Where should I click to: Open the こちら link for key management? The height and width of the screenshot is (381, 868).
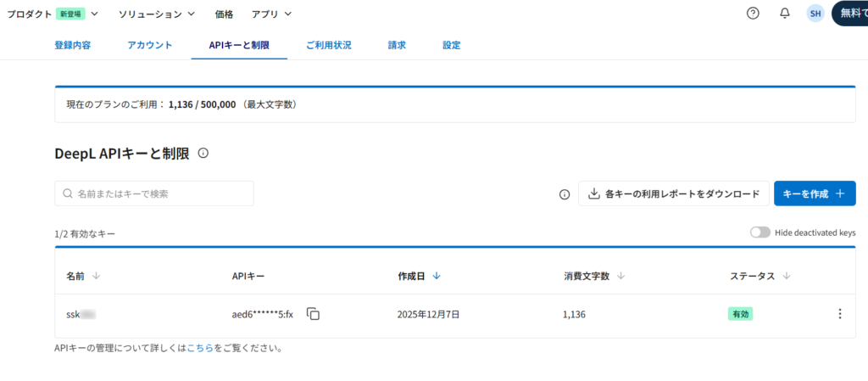(200, 348)
